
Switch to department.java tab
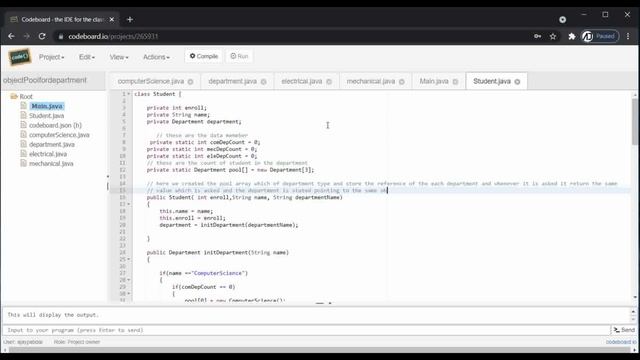[233, 81]
